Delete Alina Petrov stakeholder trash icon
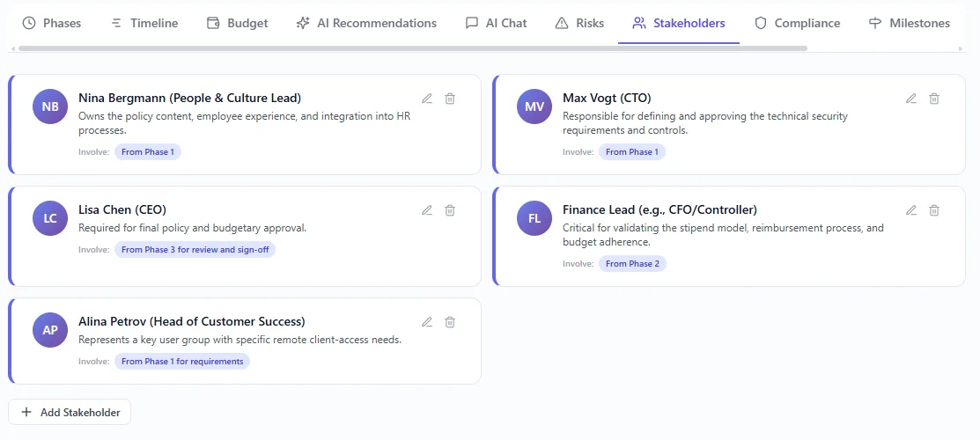This screenshot has width=980, height=440. (450, 322)
